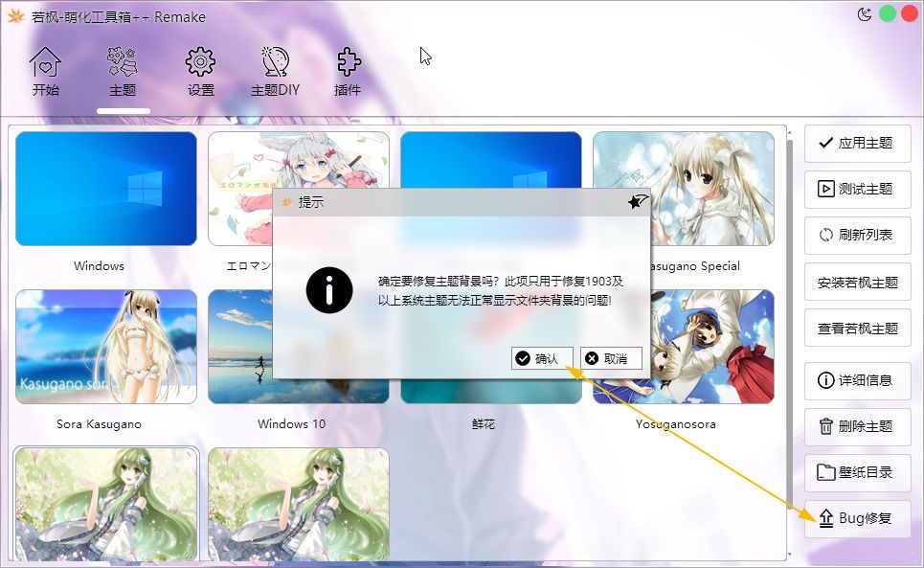Image resolution: width=924 pixels, height=568 pixels.
Task: Click the green minimize circle
Action: pos(888,13)
